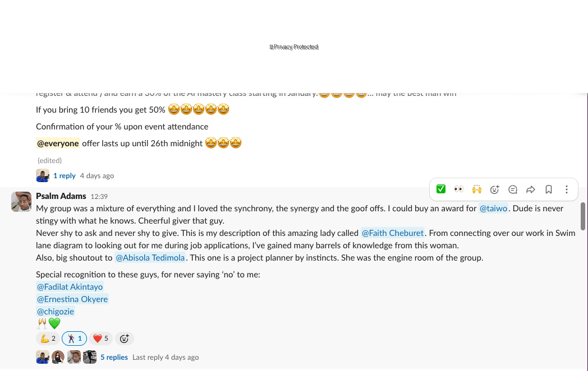This screenshot has width=588, height=371.
Task: Open emoji picker in message hover toolbar
Action: (495, 189)
